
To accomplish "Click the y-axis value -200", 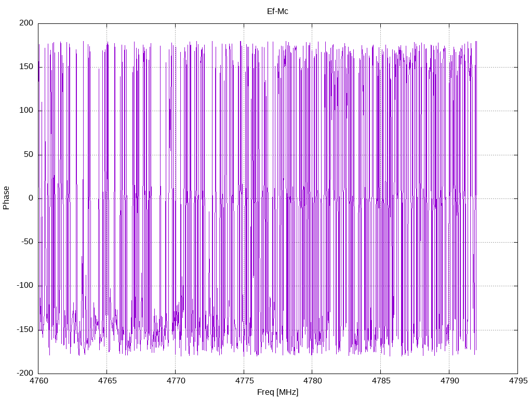I will [x=25, y=373].
